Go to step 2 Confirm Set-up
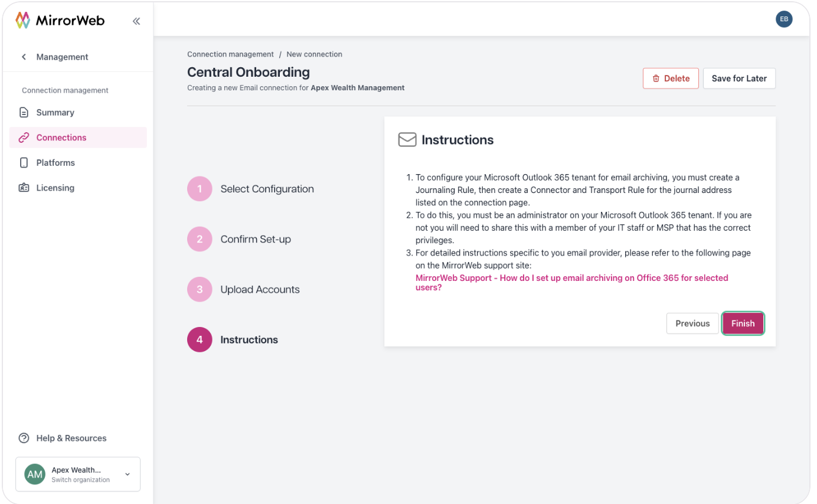Viewport: 817px width, 504px height. pos(239,239)
